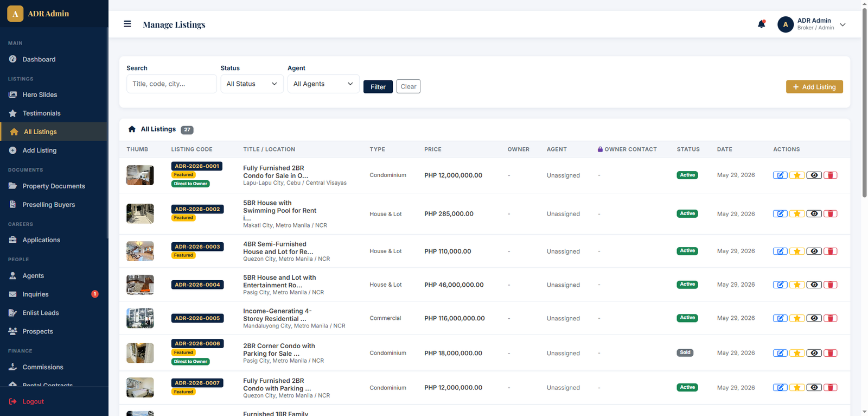
Task: Click listing code ADR-2026-0004
Action: pos(197,285)
